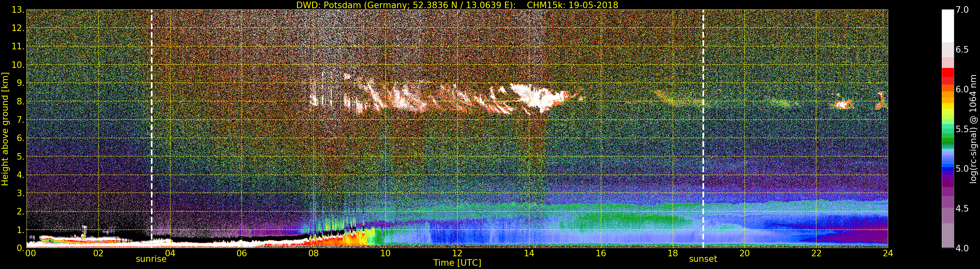The width and height of the screenshot is (980, 269).
Task: Click the time axis tick '12'
Action: point(457,253)
